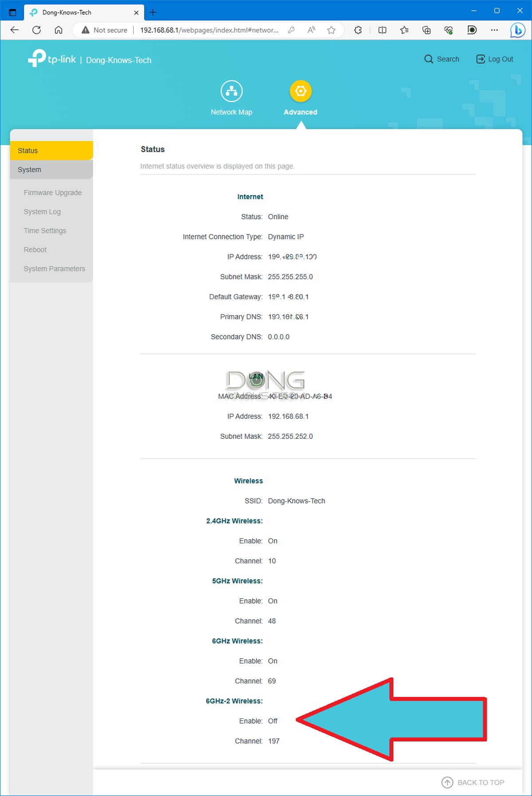
Task: Click 6GHz-2 channel value 197
Action: click(274, 741)
